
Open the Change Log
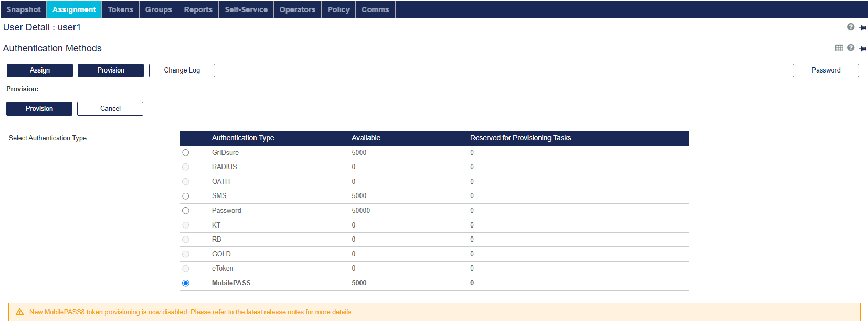point(182,70)
